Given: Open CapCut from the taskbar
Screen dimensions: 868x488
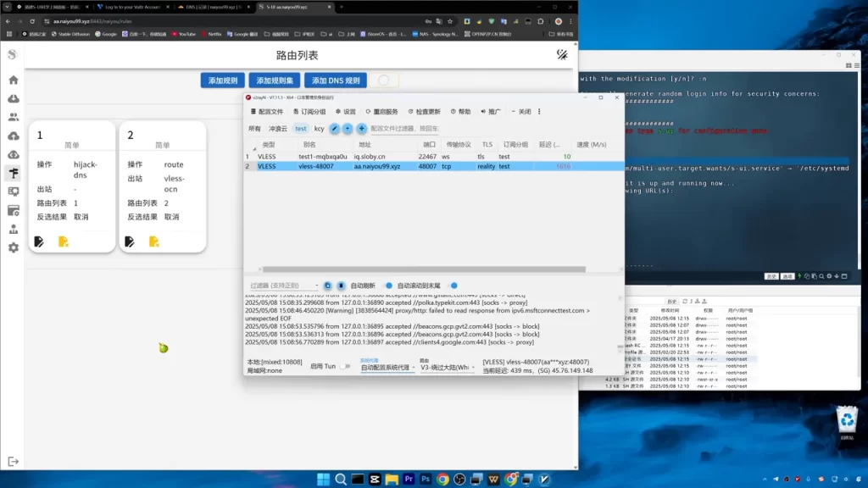Looking at the screenshot, I should pyautogui.click(x=375, y=480).
